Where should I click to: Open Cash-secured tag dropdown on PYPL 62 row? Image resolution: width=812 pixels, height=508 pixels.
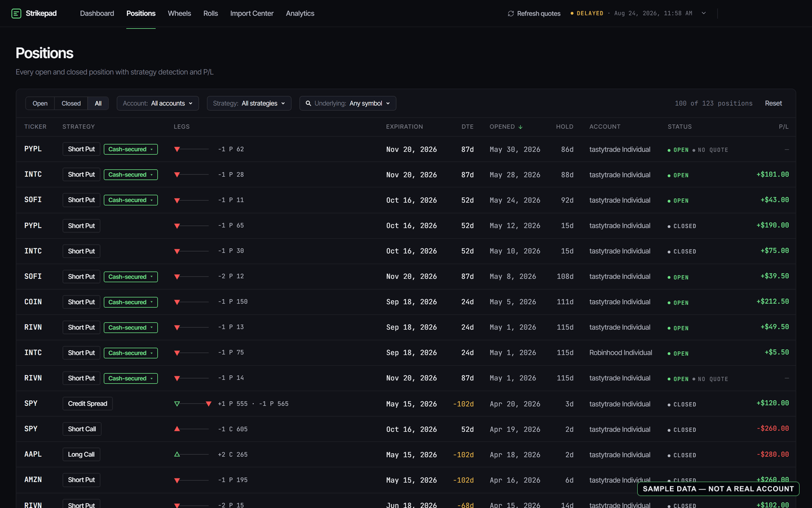pyautogui.click(x=131, y=150)
